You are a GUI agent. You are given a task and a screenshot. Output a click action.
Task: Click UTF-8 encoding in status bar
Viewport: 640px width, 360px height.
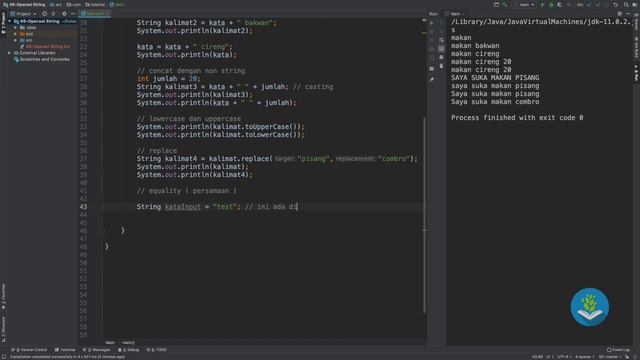[x=564, y=357]
